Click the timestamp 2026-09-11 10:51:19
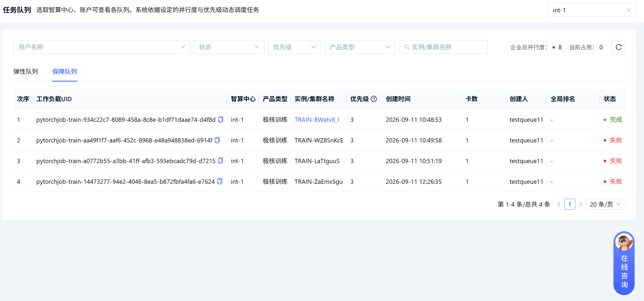Image resolution: width=644 pixels, height=301 pixels. pyautogui.click(x=414, y=161)
